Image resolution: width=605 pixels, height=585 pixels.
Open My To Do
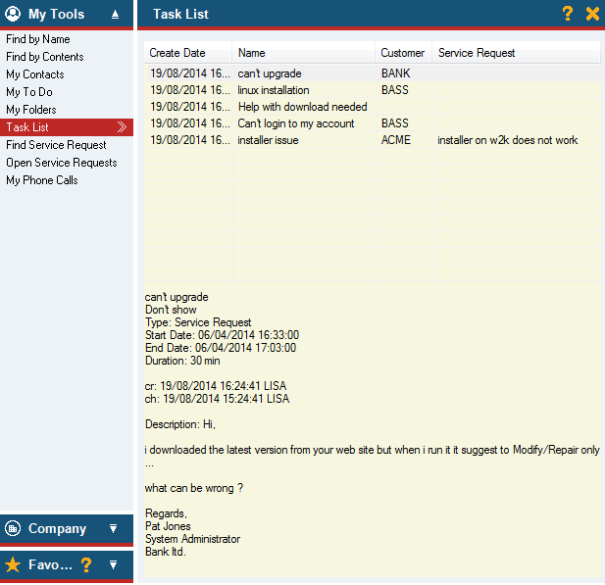point(29,92)
